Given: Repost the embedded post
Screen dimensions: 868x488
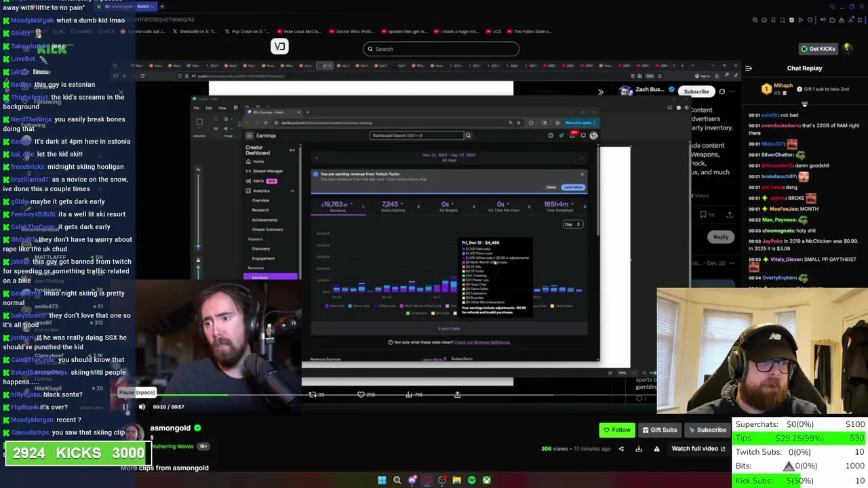Looking at the screenshot, I should click(313, 394).
